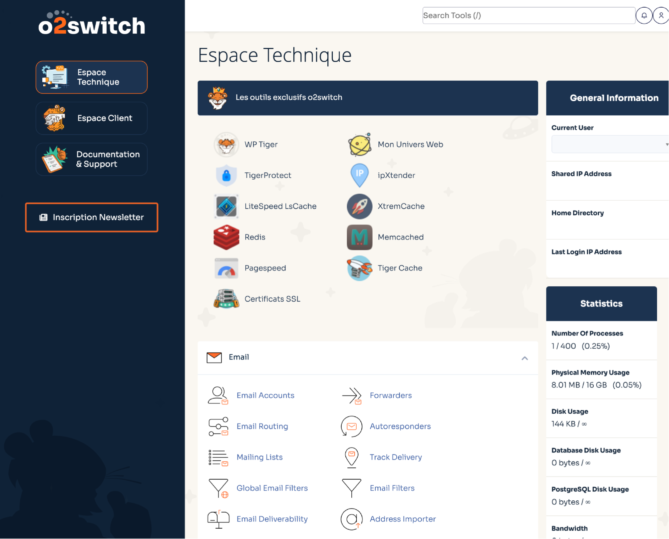Screen dimensions: 669x539
Task: Click the '1 / 400 (0.25%)' processes value
Action: pos(581,346)
